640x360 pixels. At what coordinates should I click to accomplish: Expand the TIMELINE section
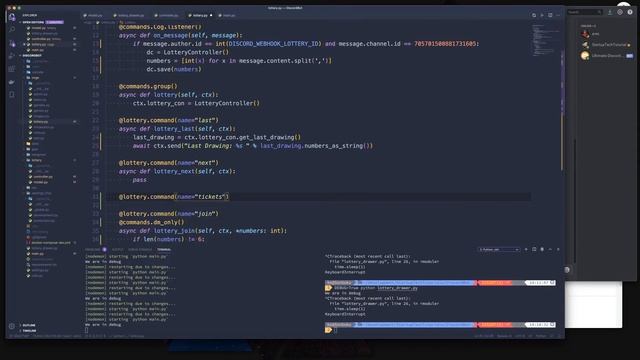pyautogui.click(x=29, y=331)
